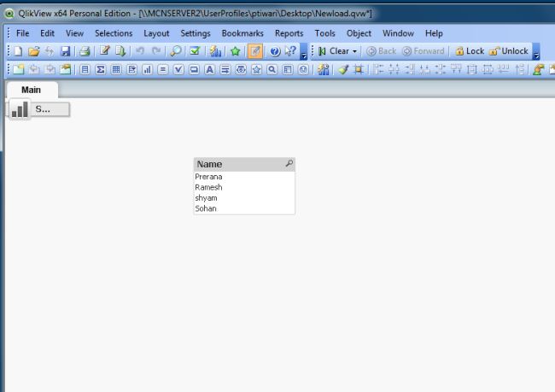555x392 pixels.
Task: Toggle the highlighted Notes icon
Action: point(254,51)
